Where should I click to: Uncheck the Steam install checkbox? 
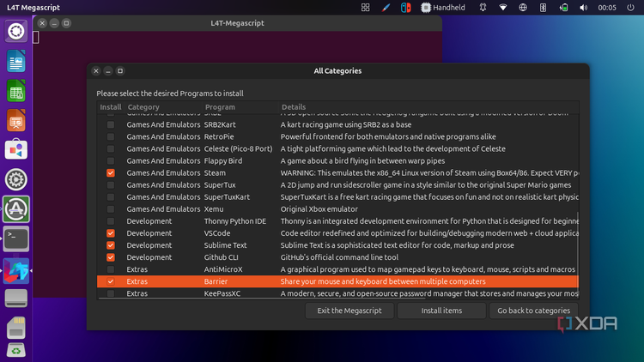(x=111, y=172)
